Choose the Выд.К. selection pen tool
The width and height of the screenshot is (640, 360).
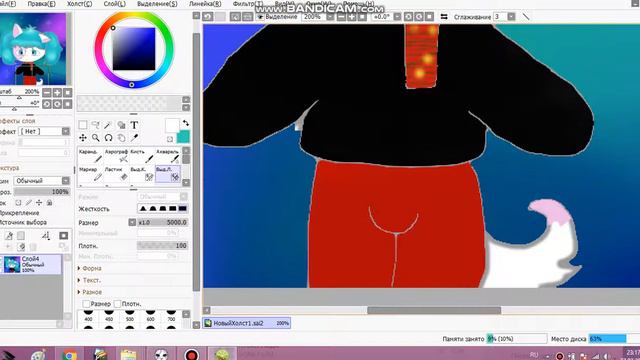click(142, 173)
